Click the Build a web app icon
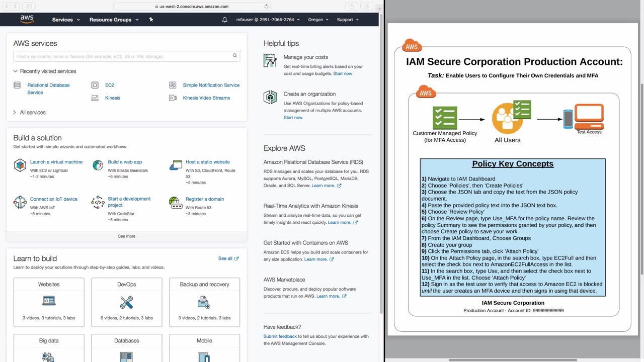 click(98, 165)
